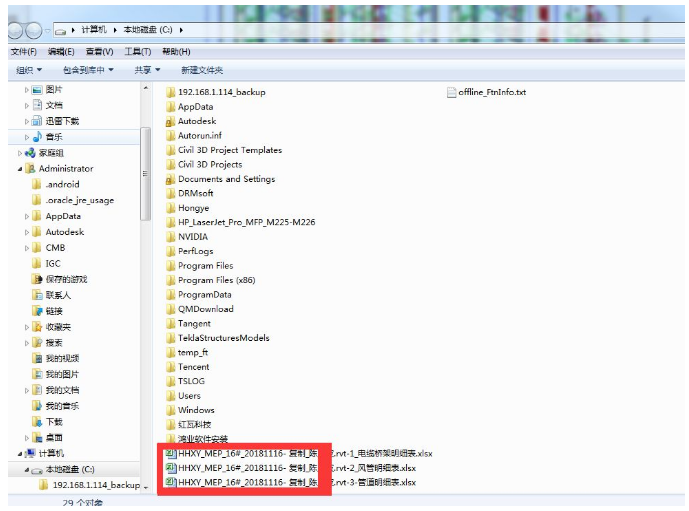Image resolution: width=689 pixels, height=511 pixels.
Task: Select 我的音乐 folder icon in tree
Action: (x=37, y=406)
